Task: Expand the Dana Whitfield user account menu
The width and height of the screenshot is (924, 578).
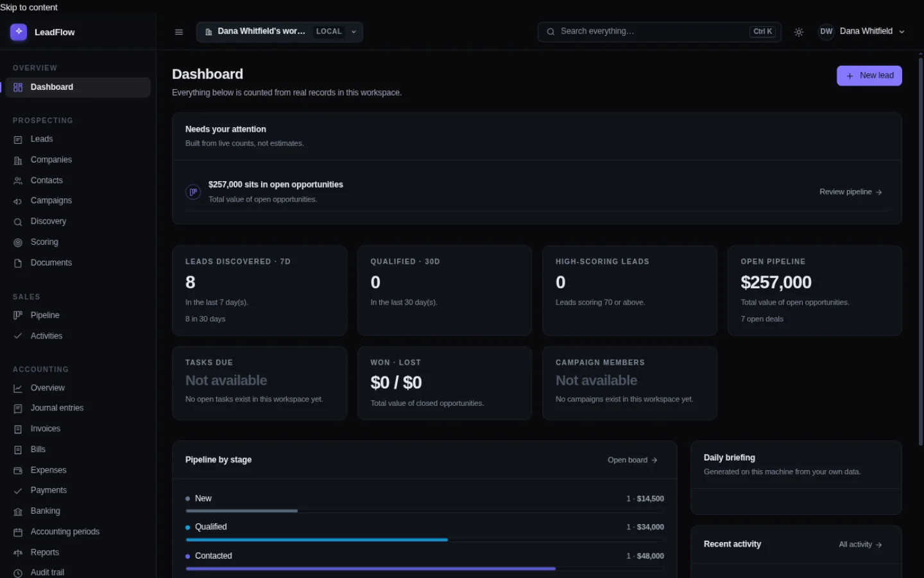Action: pyautogui.click(x=862, y=31)
